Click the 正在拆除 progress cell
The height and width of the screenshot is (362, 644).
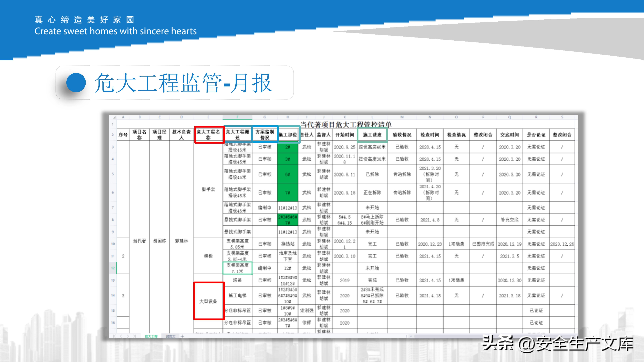click(x=372, y=192)
